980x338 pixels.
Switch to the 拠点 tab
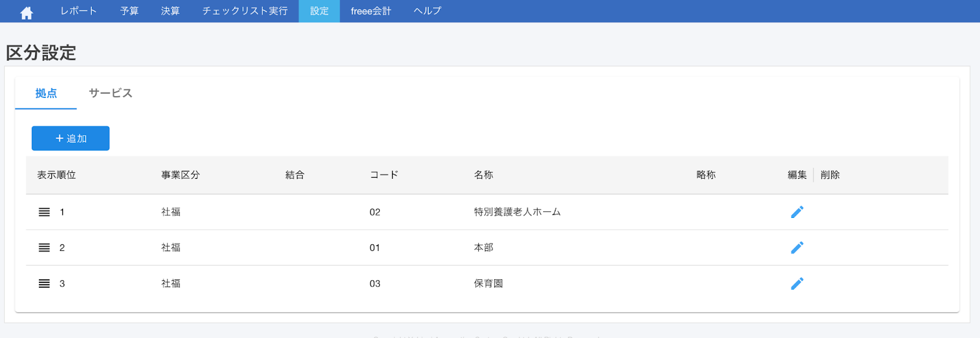click(x=46, y=93)
